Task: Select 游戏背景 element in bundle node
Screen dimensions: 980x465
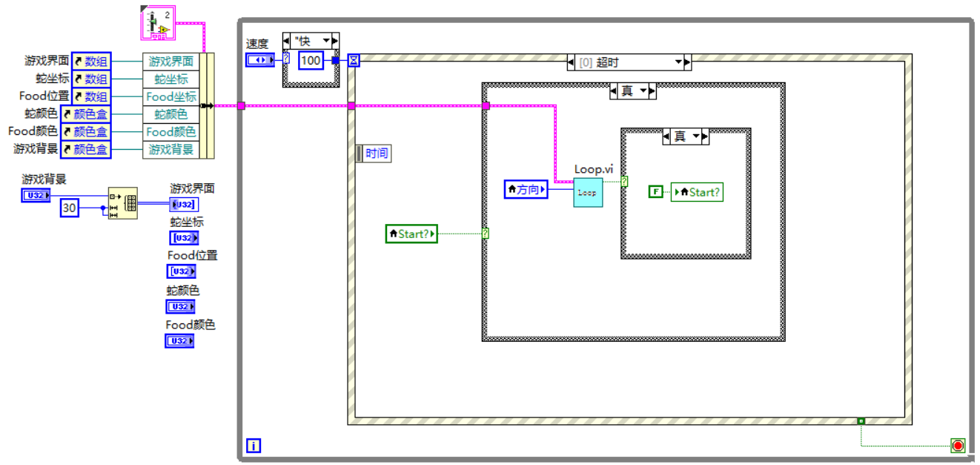Action: 171,150
